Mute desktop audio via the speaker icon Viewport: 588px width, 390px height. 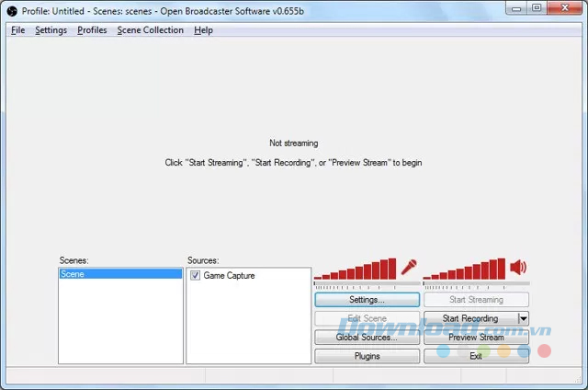click(x=518, y=268)
